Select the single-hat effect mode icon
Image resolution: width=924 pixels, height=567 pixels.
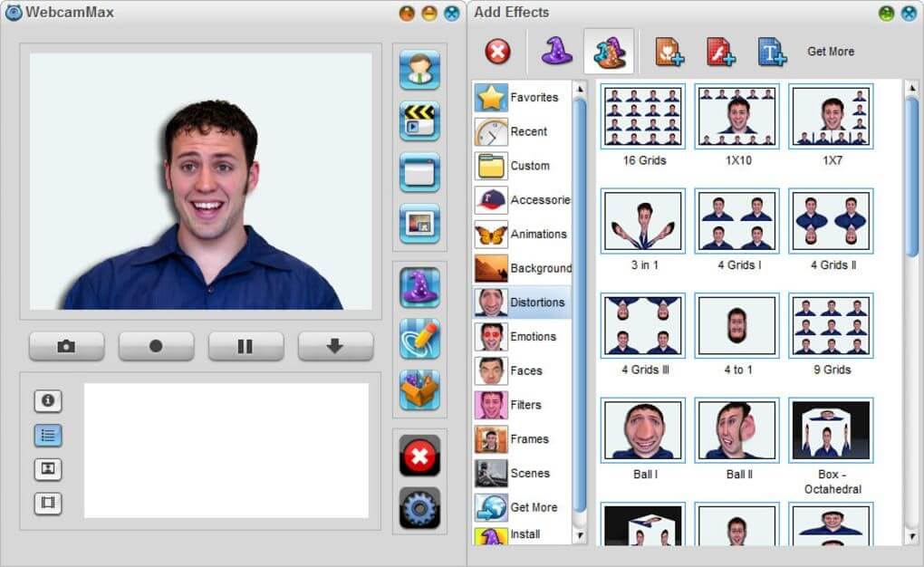click(555, 51)
